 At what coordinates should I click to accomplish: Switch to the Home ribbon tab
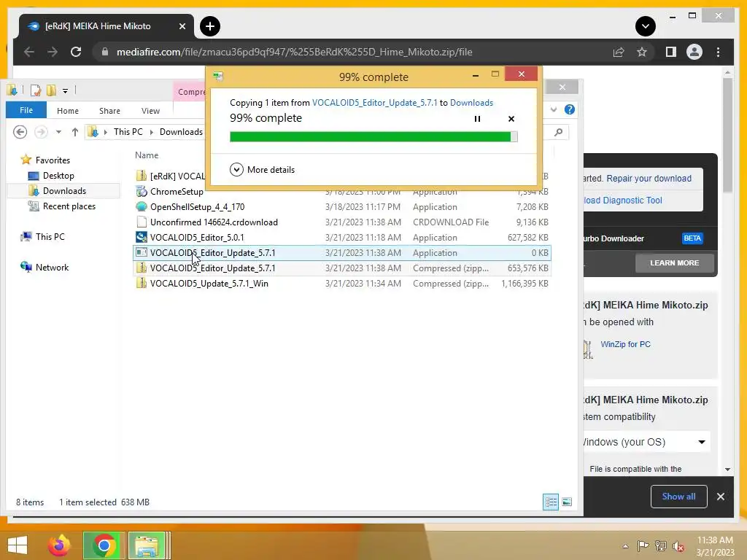[68, 111]
